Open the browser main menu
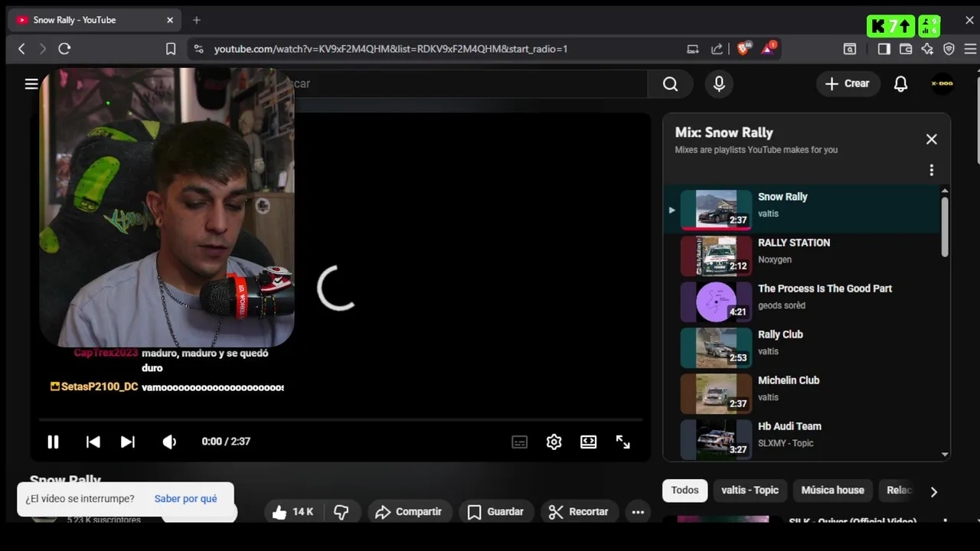The height and width of the screenshot is (551, 980). (x=970, y=49)
